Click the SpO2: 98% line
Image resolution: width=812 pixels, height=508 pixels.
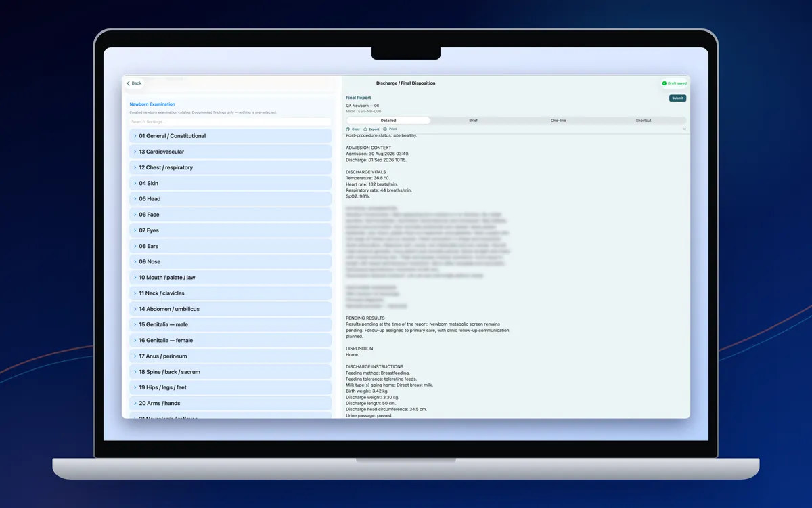pyautogui.click(x=357, y=196)
